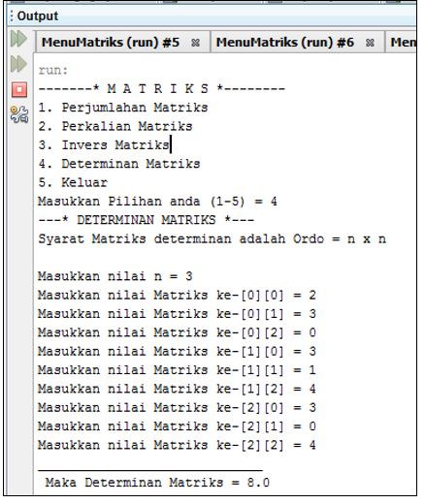
Task: Close the MenuMatriks (run) #6 tab
Action: click(370, 43)
